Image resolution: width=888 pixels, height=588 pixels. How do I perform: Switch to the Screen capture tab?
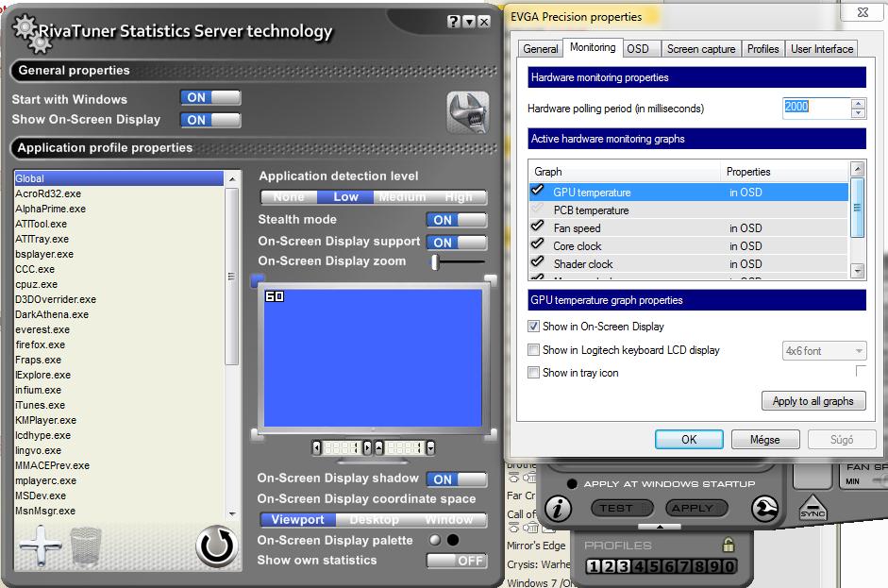(x=701, y=49)
